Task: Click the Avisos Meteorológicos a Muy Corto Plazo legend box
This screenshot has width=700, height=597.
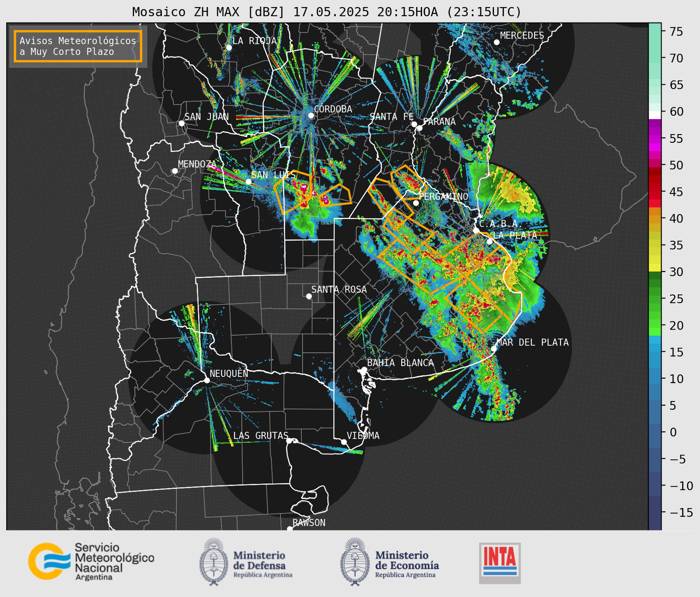Action: click(78, 46)
